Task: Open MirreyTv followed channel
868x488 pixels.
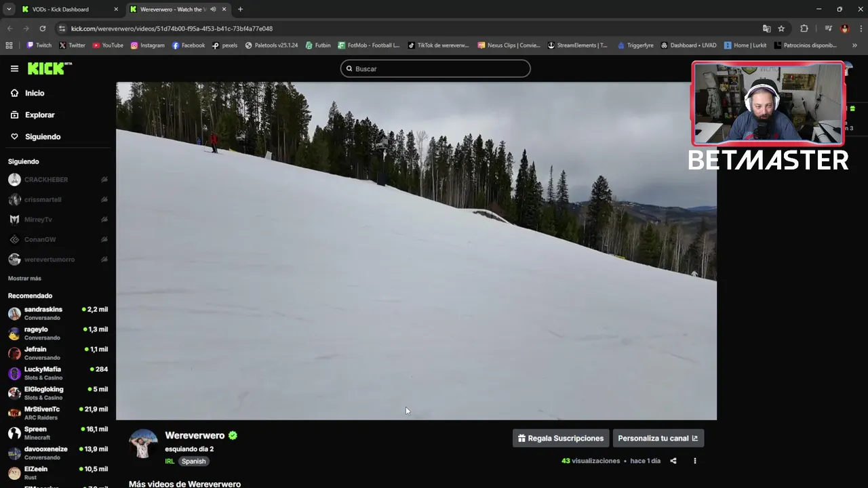Action: click(x=38, y=220)
